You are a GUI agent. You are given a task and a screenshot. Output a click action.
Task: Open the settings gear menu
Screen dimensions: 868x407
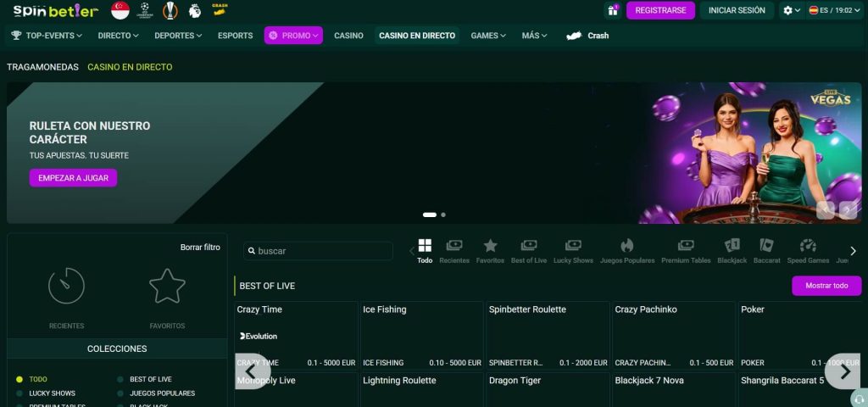coord(793,10)
